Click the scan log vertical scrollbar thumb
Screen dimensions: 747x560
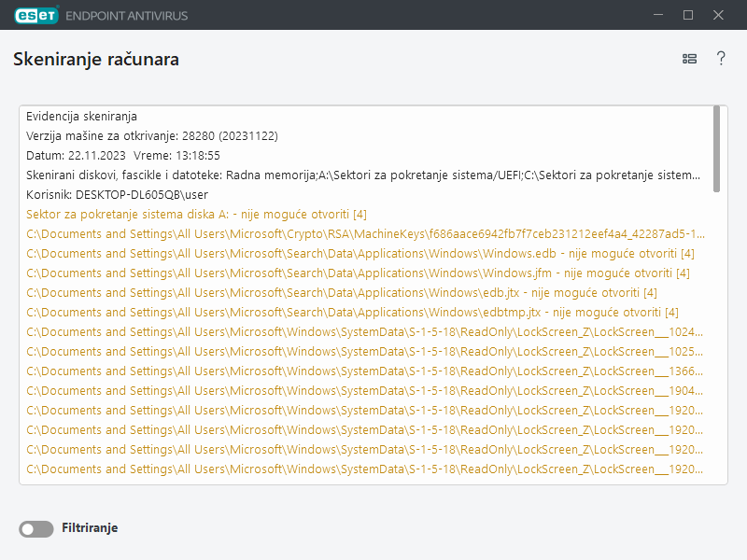716,149
